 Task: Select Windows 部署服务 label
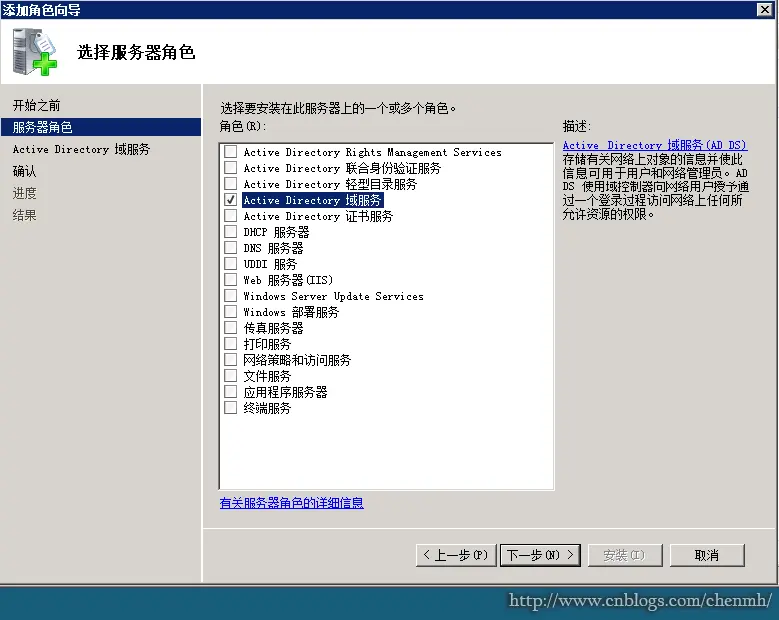(x=291, y=312)
